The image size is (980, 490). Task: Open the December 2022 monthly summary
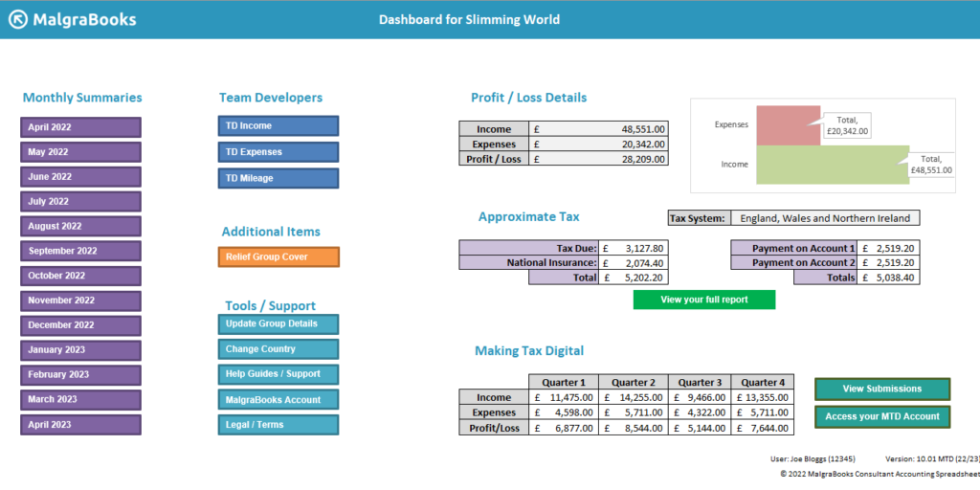pyautogui.click(x=80, y=325)
